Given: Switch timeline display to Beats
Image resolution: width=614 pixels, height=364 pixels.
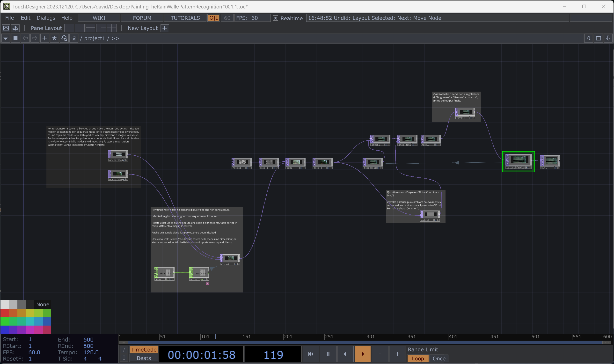Looking at the screenshot, I should click(144, 358).
